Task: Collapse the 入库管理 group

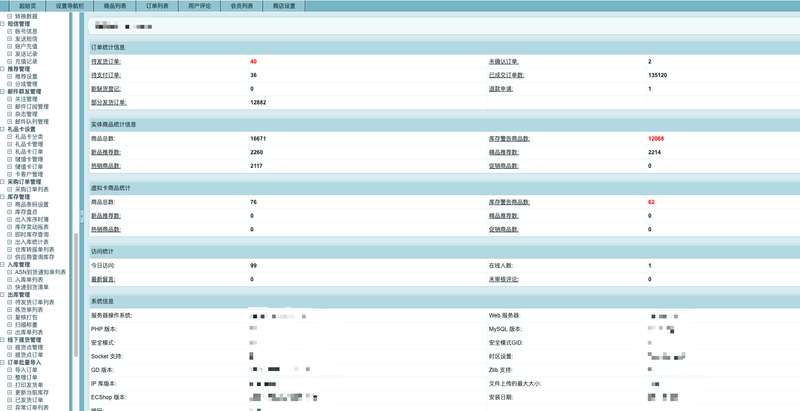Action: pos(3,265)
